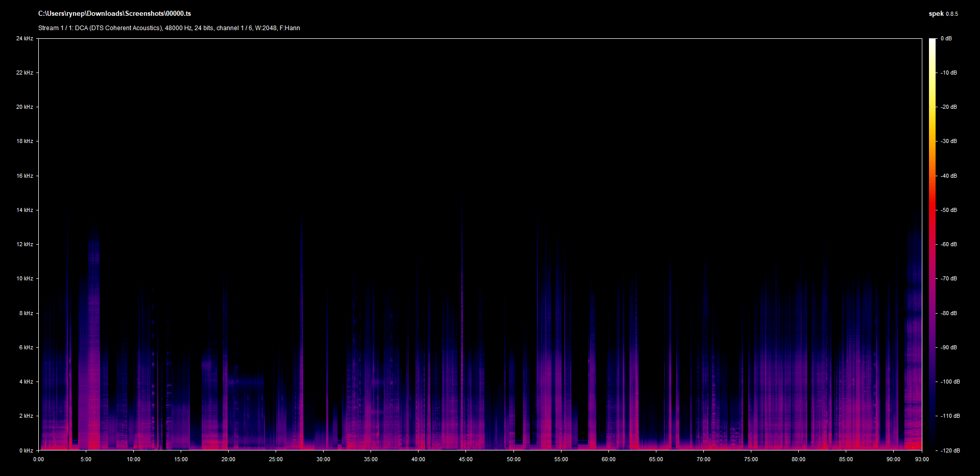The height and width of the screenshot is (476, 980).
Task: Click the 75:00 time axis marker
Action: point(751,459)
